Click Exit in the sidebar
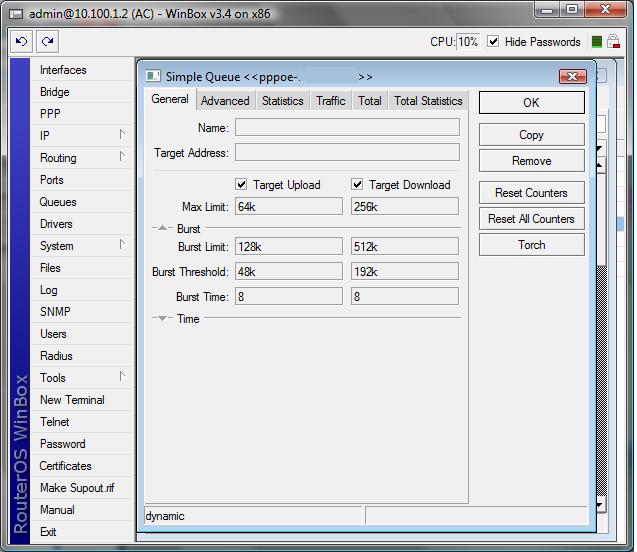This screenshot has width=637, height=552. coord(82,531)
